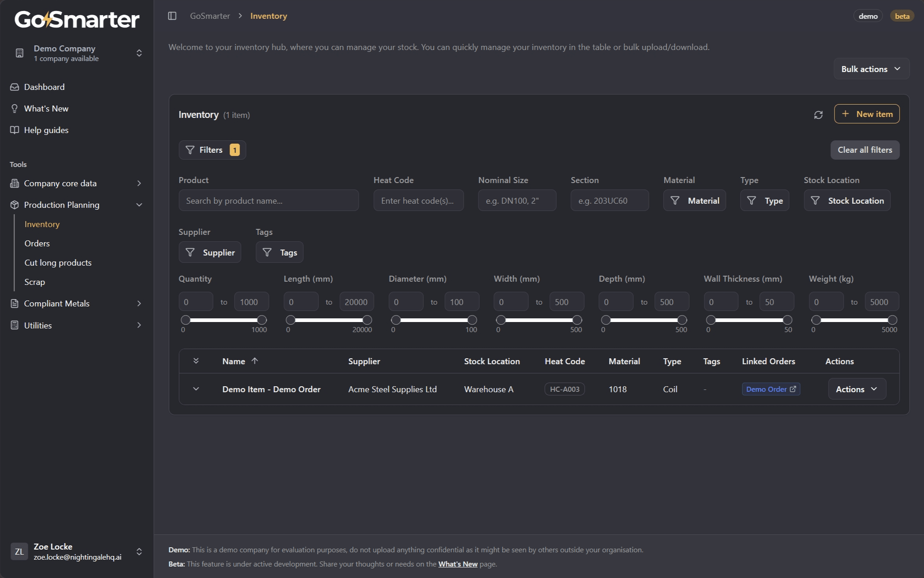Screen dimensions: 924x578
Task: Click the Heat Code input field
Action: click(x=418, y=200)
